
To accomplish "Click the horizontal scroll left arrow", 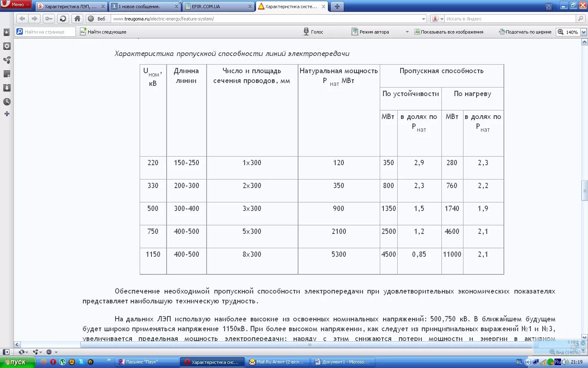I will 17,345.
